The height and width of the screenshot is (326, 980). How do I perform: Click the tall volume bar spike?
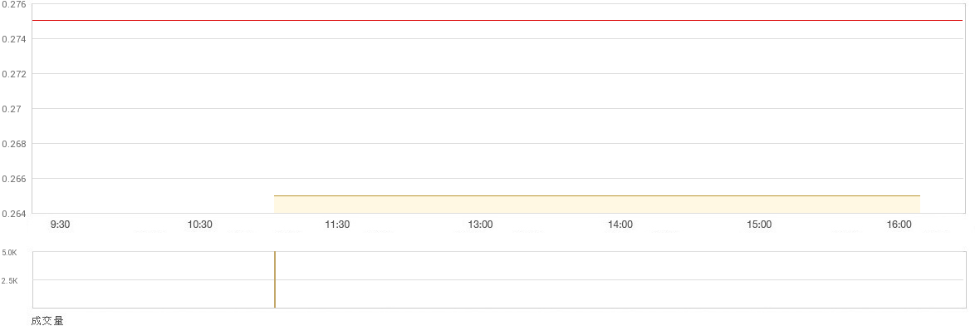click(x=274, y=279)
